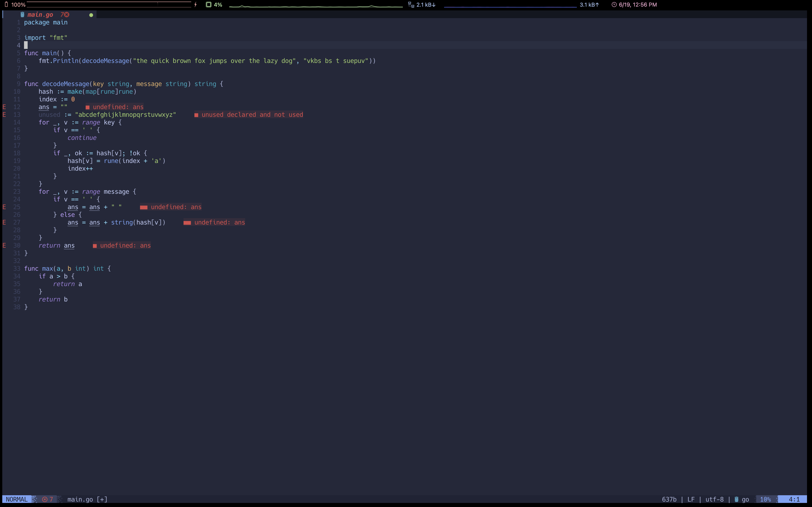Click the E error sign beside line 12
The width and height of the screenshot is (812, 507).
(4, 107)
